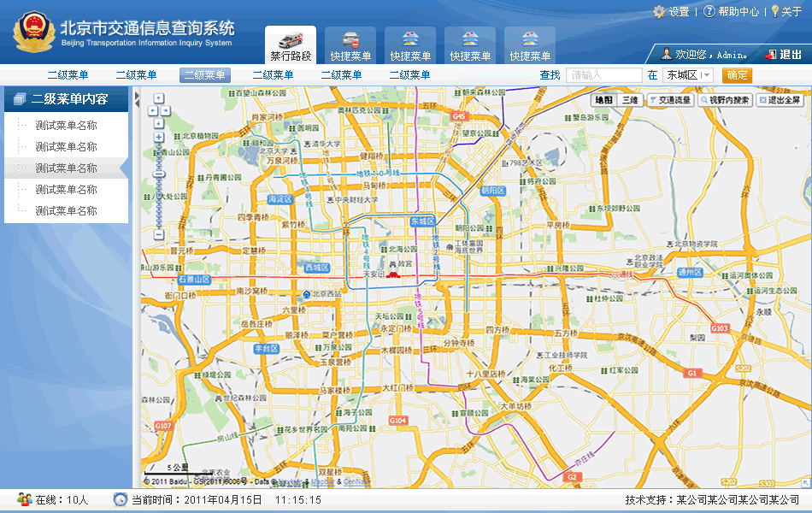Pan map down with arrow button
Viewport: 812px width, 513px height.
[159, 123]
